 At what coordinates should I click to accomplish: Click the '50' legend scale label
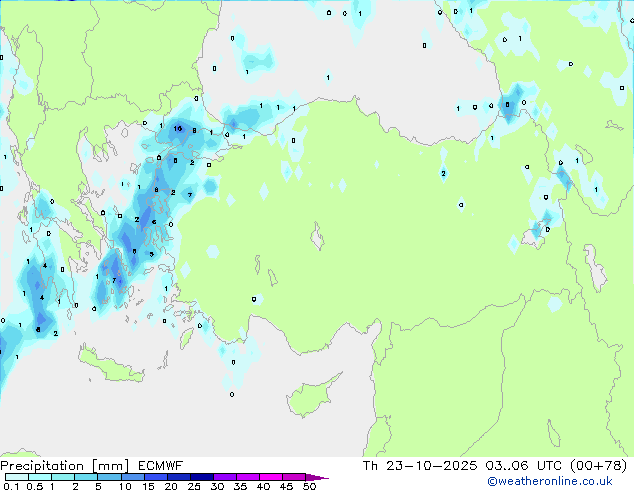pos(310,486)
